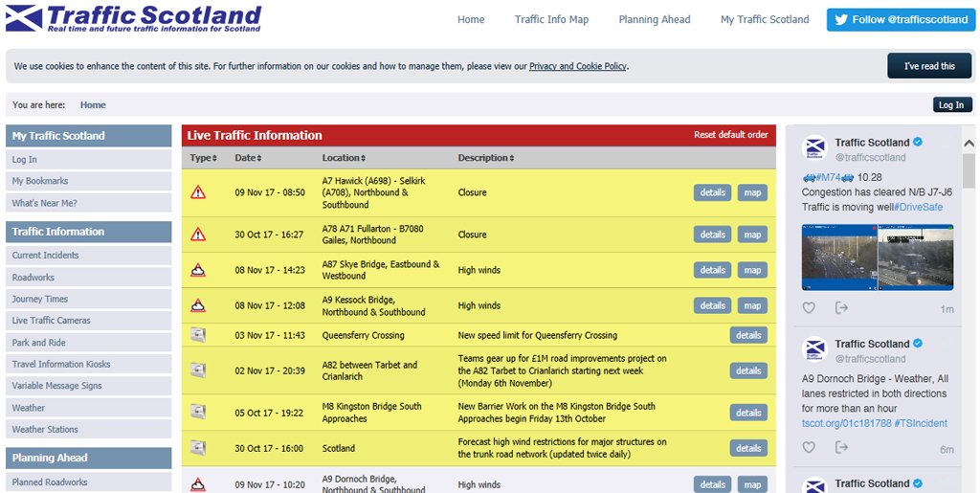Open Traffic Info Map in top navigation
This screenshot has width=980, height=493.
pos(551,19)
